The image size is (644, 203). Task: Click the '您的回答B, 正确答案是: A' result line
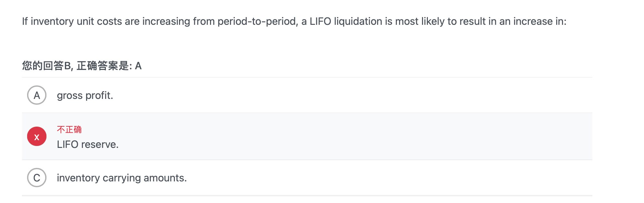tap(82, 66)
